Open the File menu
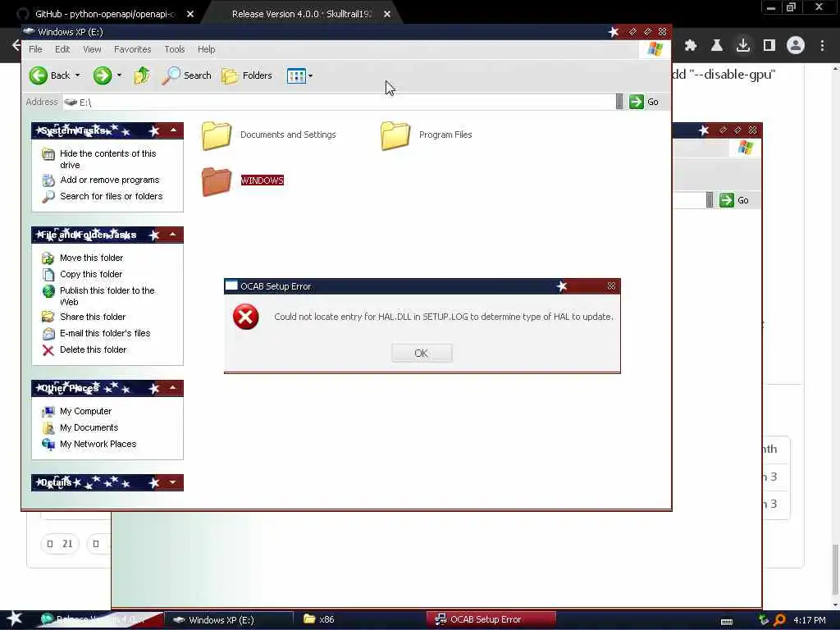The height and width of the screenshot is (630, 840). coord(35,49)
